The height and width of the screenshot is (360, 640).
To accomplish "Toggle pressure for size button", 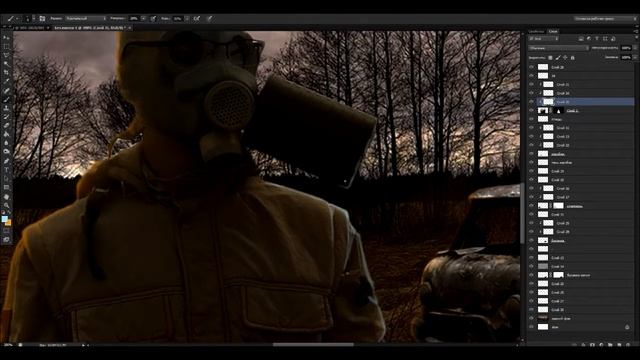I will pos(210,18).
